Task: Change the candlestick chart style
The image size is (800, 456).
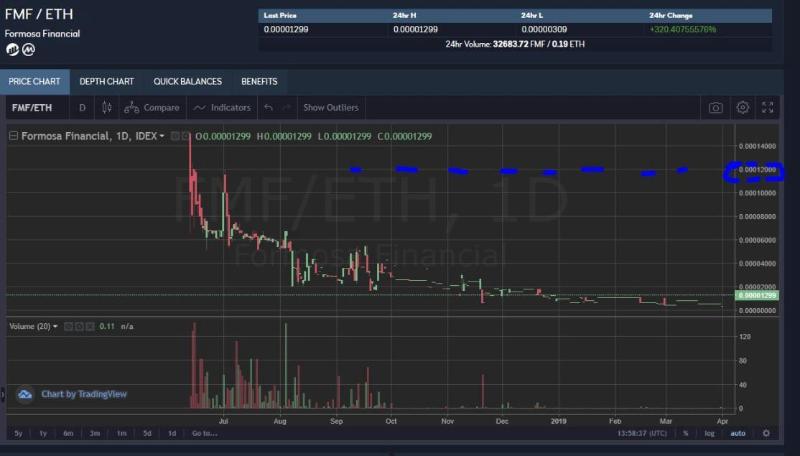Action: [x=107, y=108]
